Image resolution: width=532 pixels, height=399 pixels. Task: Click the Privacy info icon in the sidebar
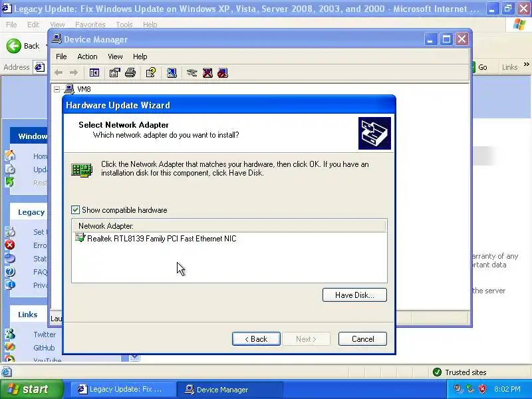click(10, 285)
